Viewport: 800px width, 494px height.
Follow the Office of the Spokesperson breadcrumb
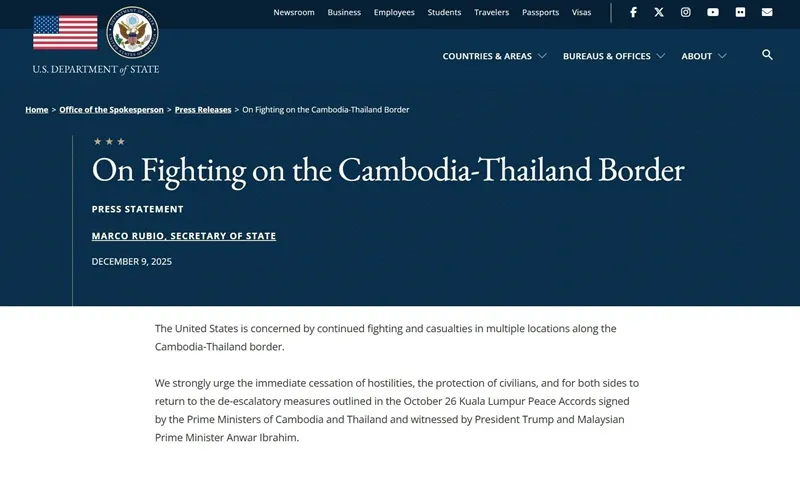point(111,109)
